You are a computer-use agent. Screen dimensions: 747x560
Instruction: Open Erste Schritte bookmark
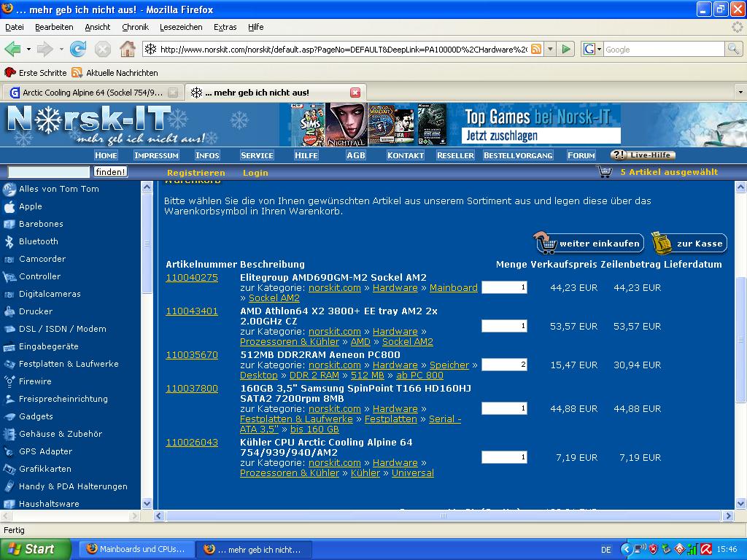35,73
